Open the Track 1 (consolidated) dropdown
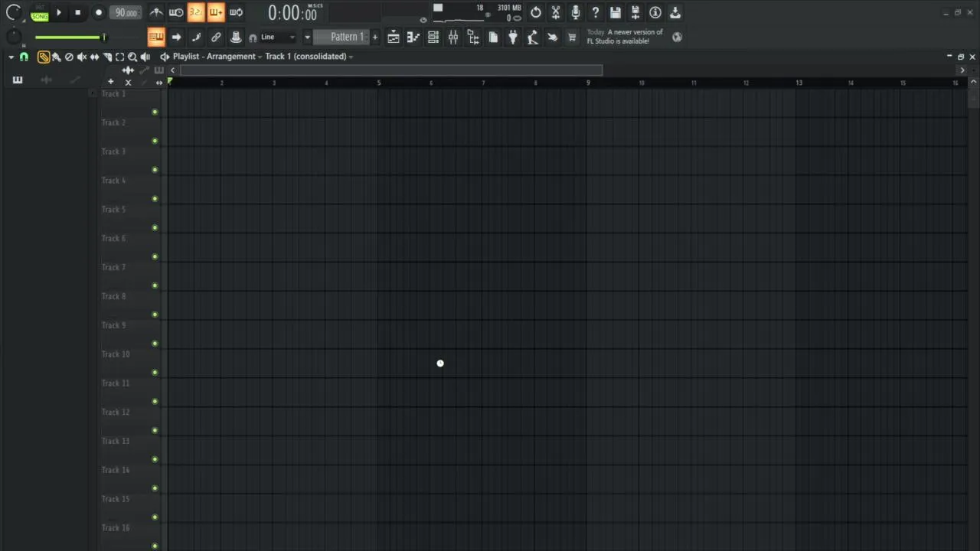Image resolution: width=980 pixels, height=551 pixels. coord(309,57)
